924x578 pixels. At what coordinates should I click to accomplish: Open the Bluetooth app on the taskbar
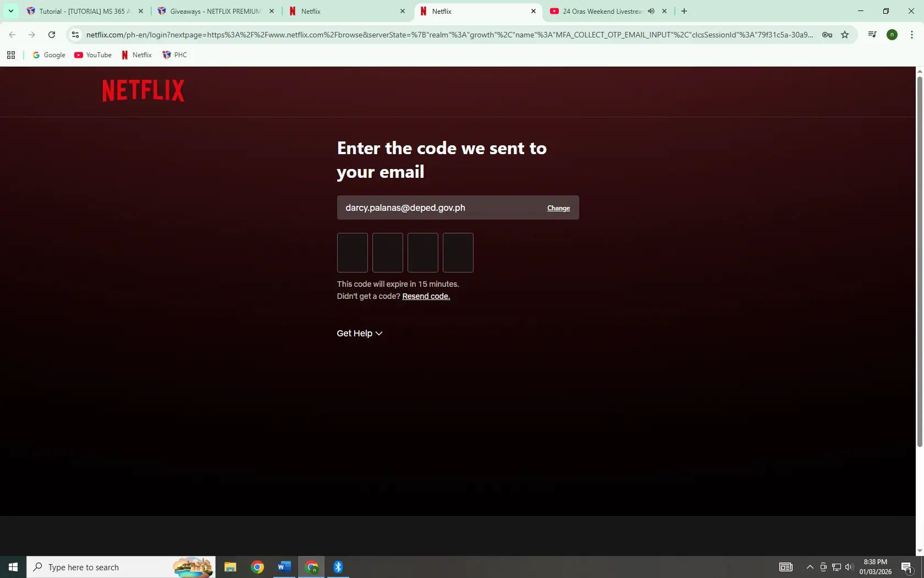click(x=338, y=567)
